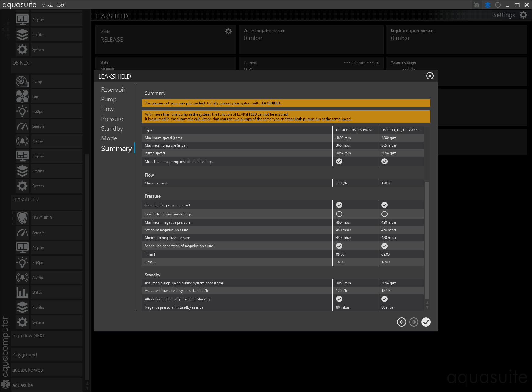Click the D5 NEXT Pump sidebar icon
This screenshot has height=392, width=532.
tap(23, 82)
